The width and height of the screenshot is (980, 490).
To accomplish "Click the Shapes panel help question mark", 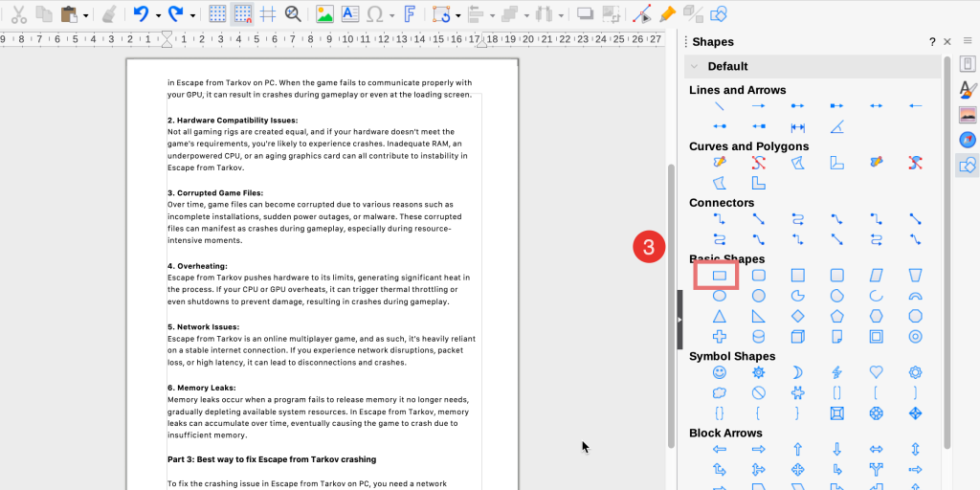I will point(932,42).
